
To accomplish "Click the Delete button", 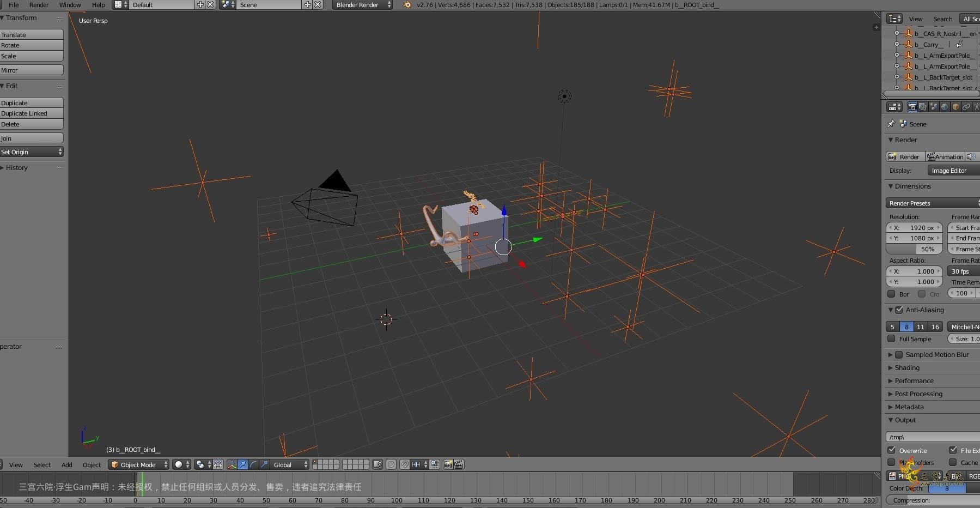I will coord(32,124).
